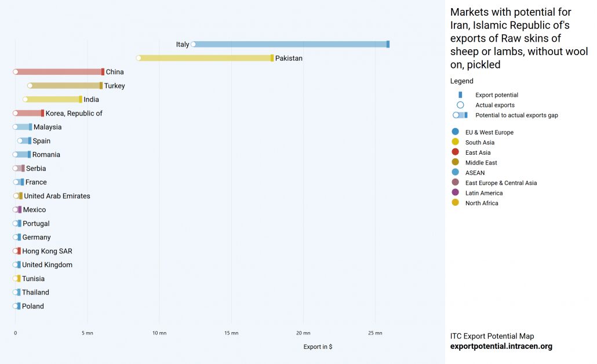
Task: Click the Export potential legend marker icon
Action: click(460, 95)
